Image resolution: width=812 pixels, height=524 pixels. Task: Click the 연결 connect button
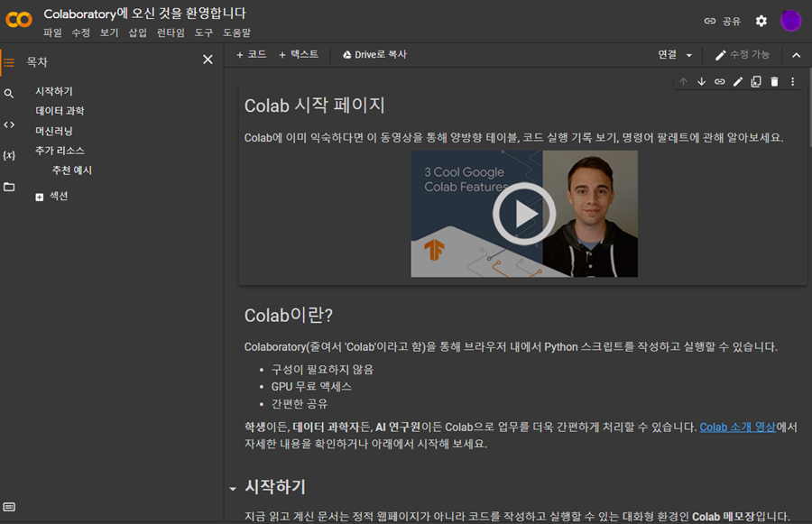pos(667,54)
